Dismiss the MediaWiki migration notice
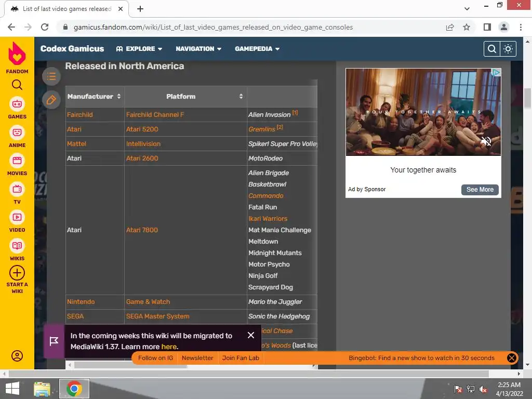This screenshot has height=399, width=532. point(251,335)
